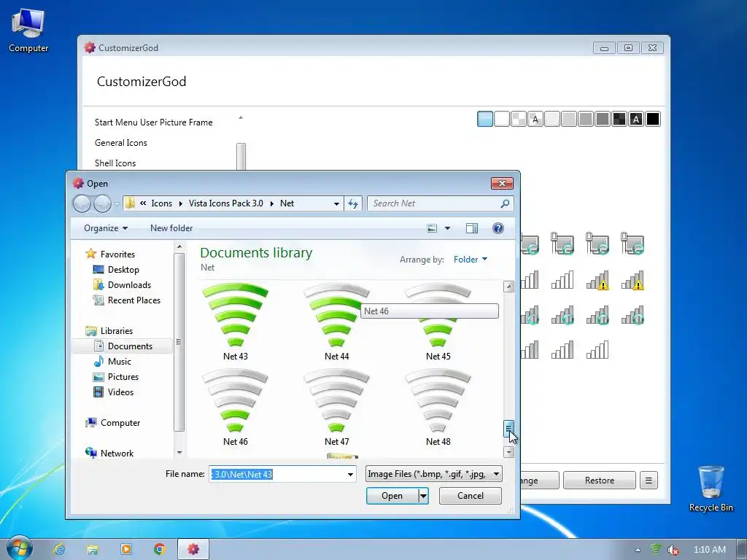Launch Google Chrome from the taskbar

160,549
